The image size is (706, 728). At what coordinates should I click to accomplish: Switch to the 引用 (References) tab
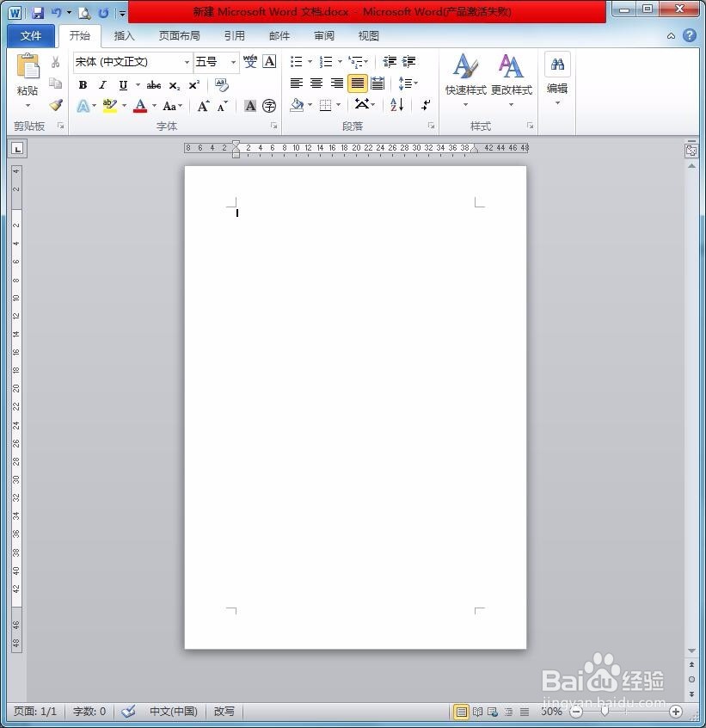(x=234, y=36)
